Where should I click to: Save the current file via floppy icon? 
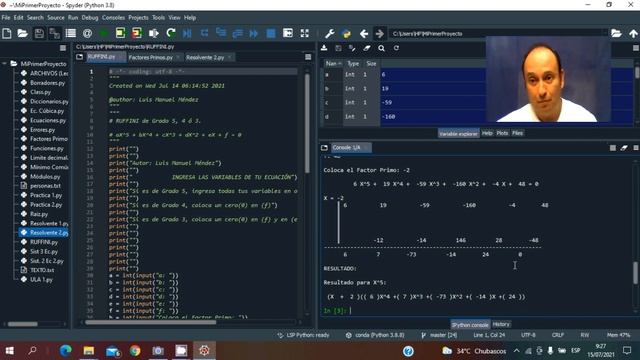pyautogui.click(x=39, y=33)
